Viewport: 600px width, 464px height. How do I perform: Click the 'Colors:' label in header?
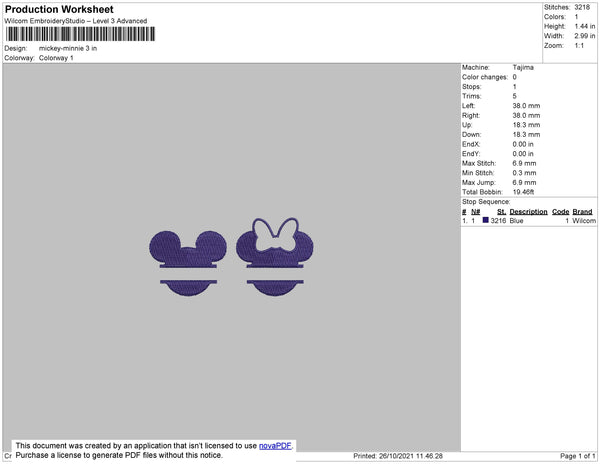coord(555,17)
